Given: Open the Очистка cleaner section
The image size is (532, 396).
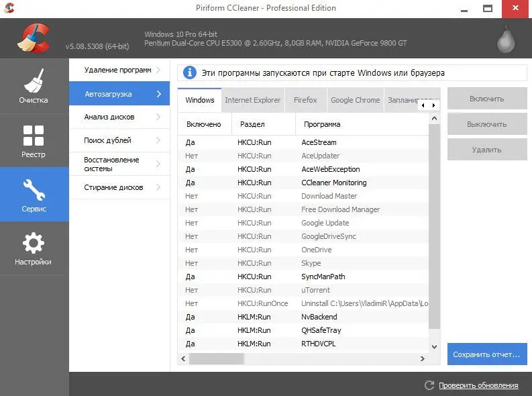Looking at the screenshot, I should click(34, 86).
